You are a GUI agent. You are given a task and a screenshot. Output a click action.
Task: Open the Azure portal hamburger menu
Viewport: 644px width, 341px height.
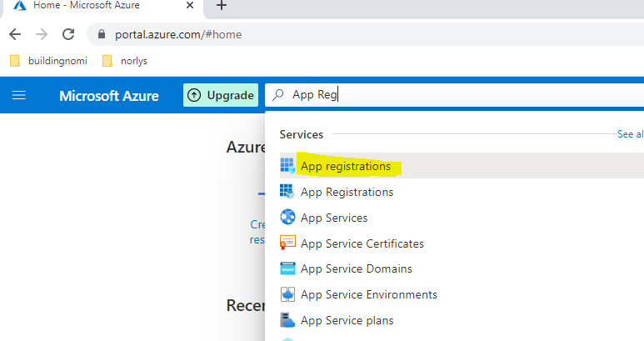pyautogui.click(x=18, y=96)
